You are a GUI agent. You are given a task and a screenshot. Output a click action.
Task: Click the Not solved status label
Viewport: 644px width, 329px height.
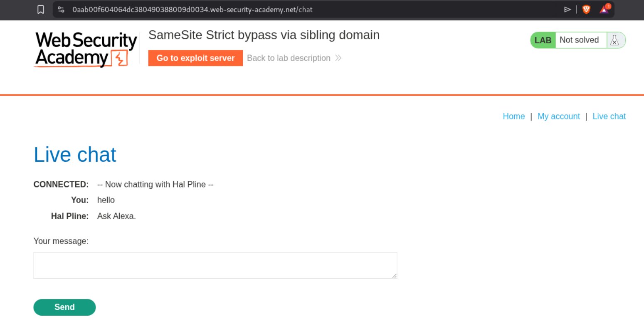(x=579, y=40)
